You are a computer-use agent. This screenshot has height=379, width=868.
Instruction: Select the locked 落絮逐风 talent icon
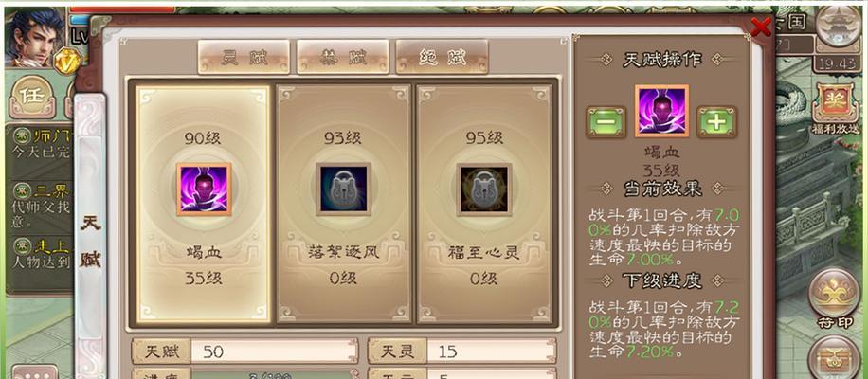(343, 189)
